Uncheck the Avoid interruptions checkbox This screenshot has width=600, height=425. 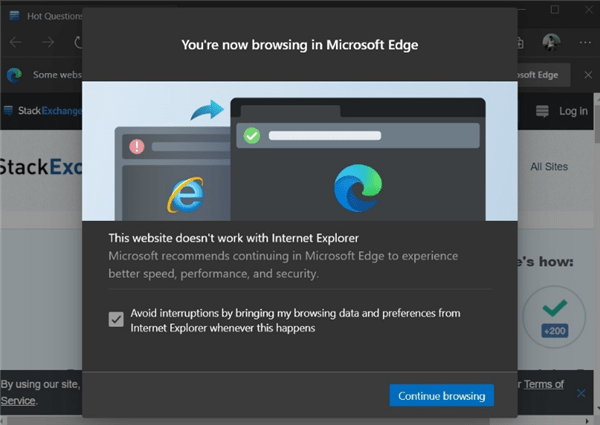click(x=116, y=319)
